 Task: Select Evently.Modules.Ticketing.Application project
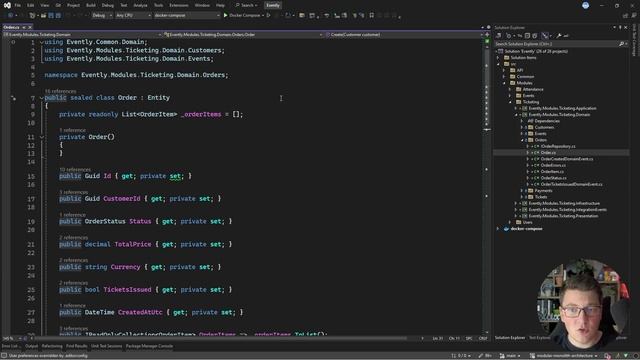point(562,108)
